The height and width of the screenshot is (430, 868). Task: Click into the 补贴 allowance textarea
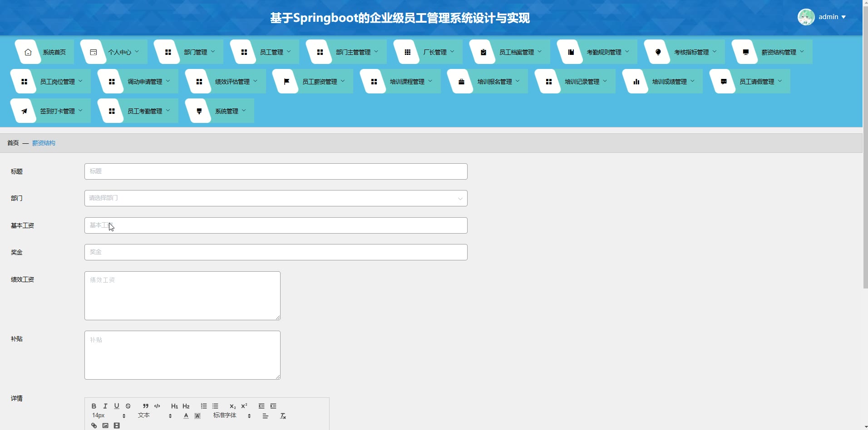click(x=182, y=355)
